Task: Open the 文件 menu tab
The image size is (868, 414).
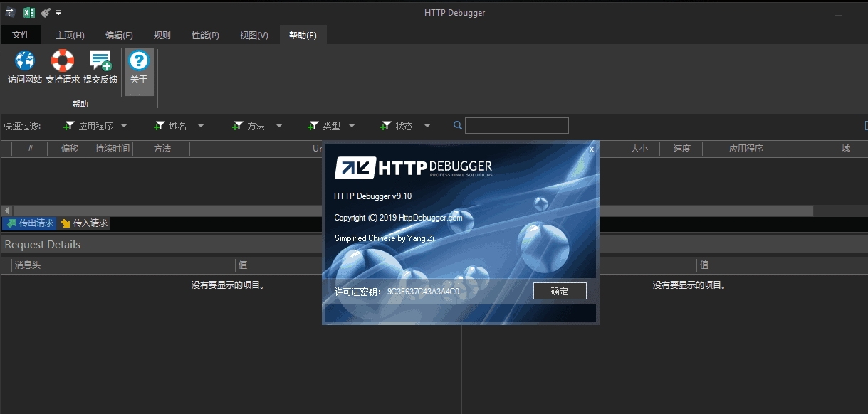Action: point(21,35)
